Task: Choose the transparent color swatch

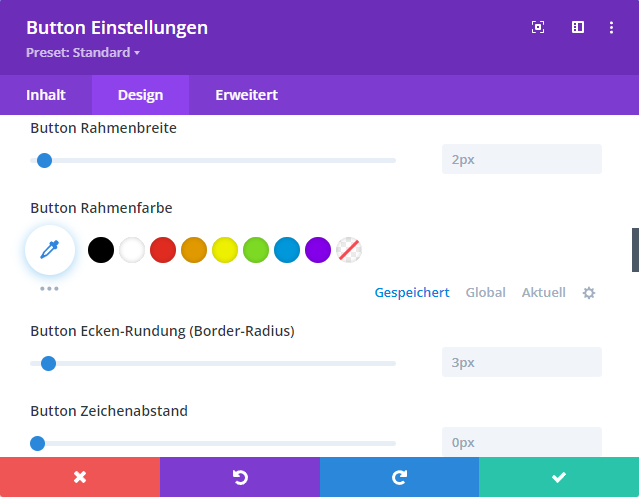Action: click(x=349, y=250)
